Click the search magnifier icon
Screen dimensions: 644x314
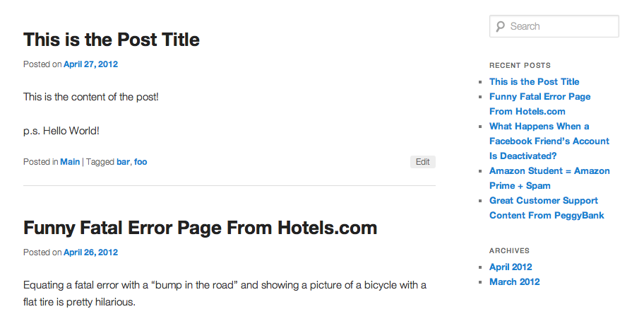[x=500, y=27]
